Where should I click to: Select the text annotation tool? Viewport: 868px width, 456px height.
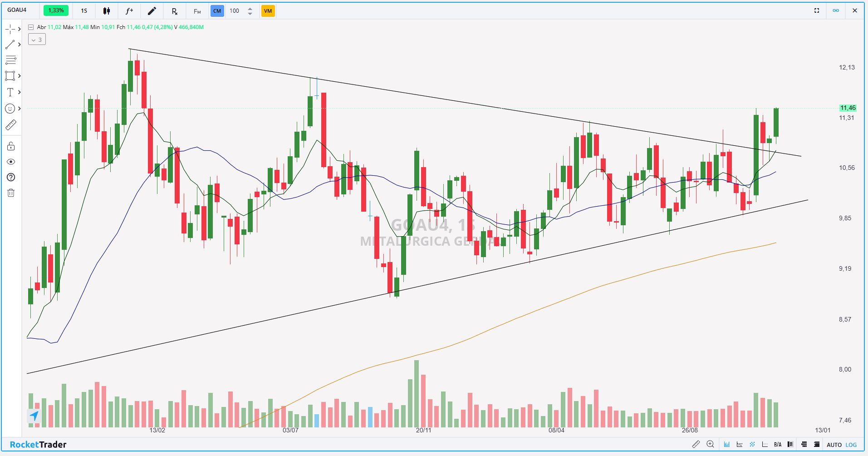pos(10,92)
